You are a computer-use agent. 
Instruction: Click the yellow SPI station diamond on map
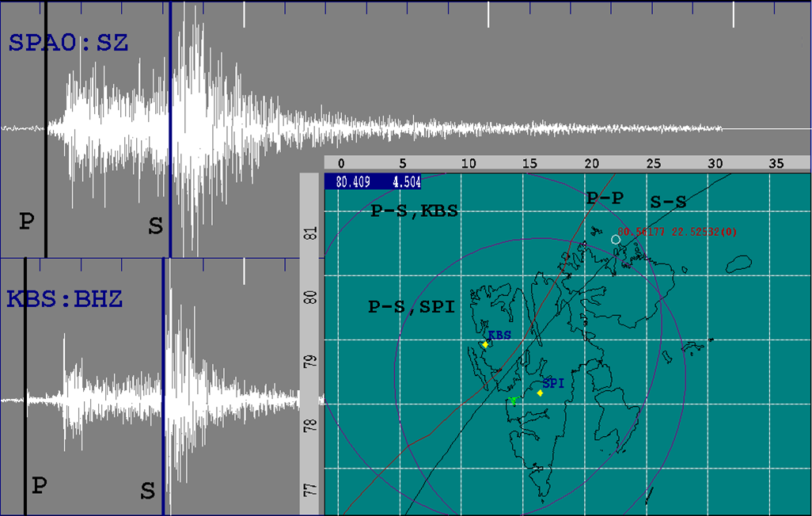[540, 393]
